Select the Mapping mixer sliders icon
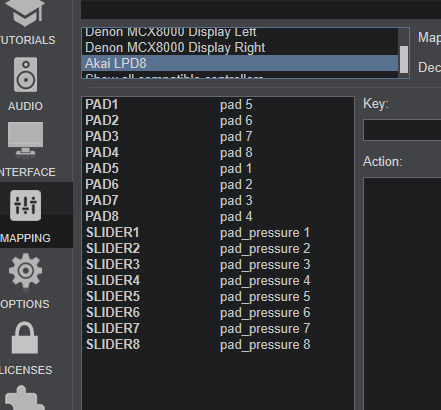The image size is (441, 410). [x=25, y=205]
